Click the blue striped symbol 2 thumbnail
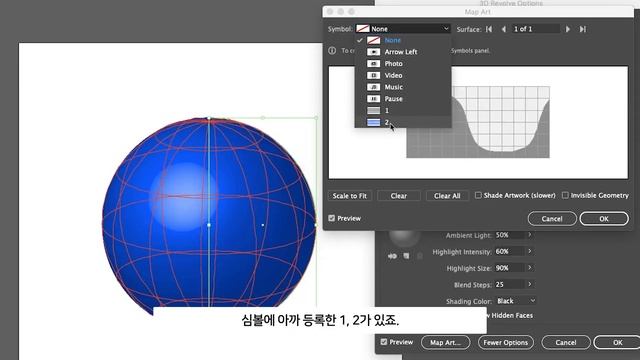This screenshot has height=360, width=640. [373, 122]
